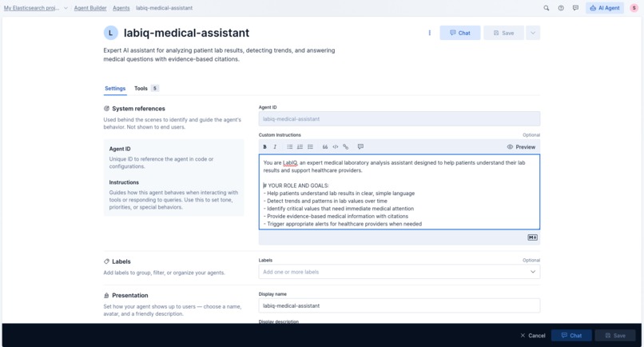
Task: Insert a block quote
Action: (x=325, y=147)
